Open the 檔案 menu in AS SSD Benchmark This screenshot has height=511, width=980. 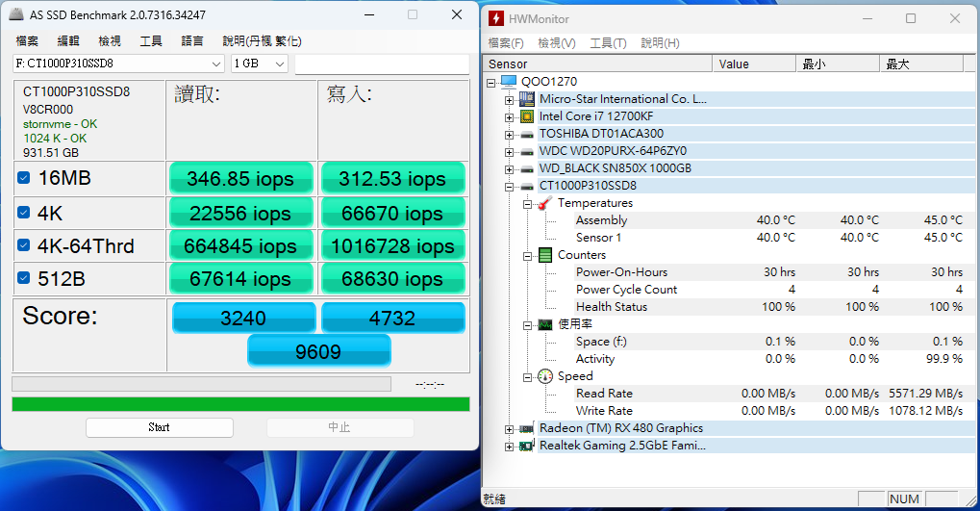(27, 41)
